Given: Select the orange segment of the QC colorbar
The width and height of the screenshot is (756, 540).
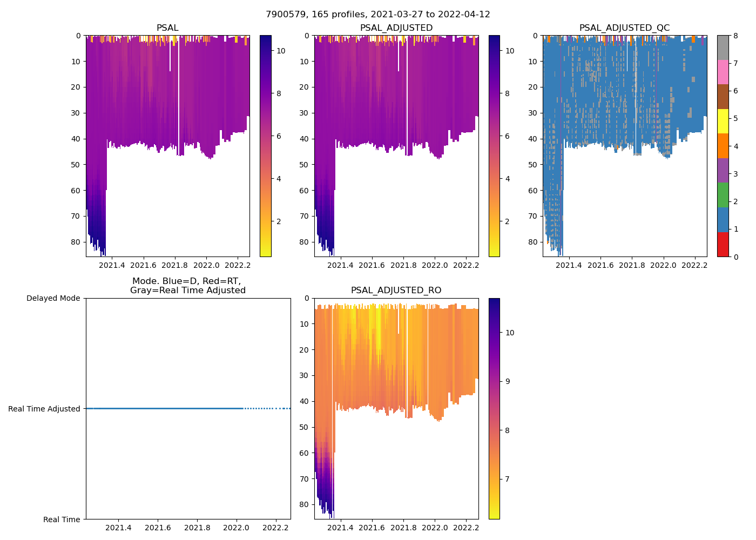Looking at the screenshot, I should [x=723, y=146].
